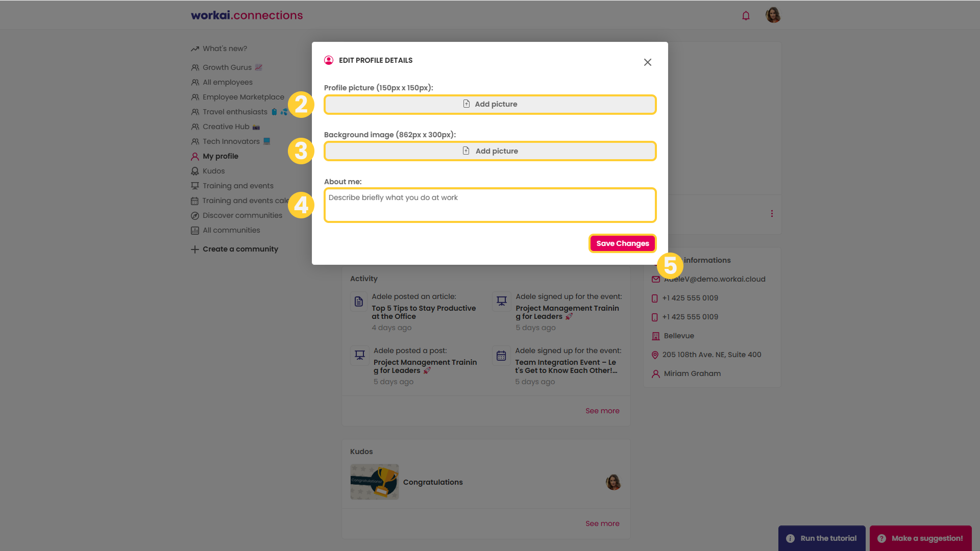Click the plus icon to create a community
This screenshot has width=980, height=551.
pos(195,249)
